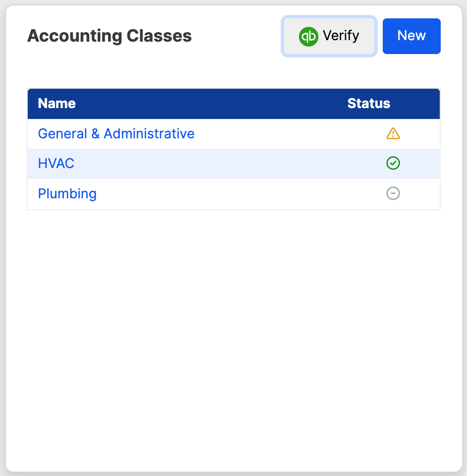467x476 pixels.
Task: Open the General & Administrative class link
Action: [x=116, y=134]
